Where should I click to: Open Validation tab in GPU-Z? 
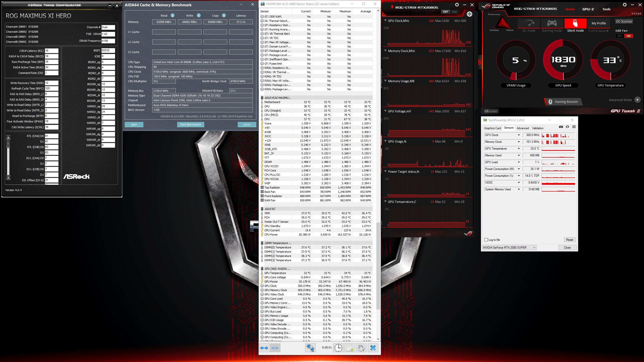pos(538,128)
